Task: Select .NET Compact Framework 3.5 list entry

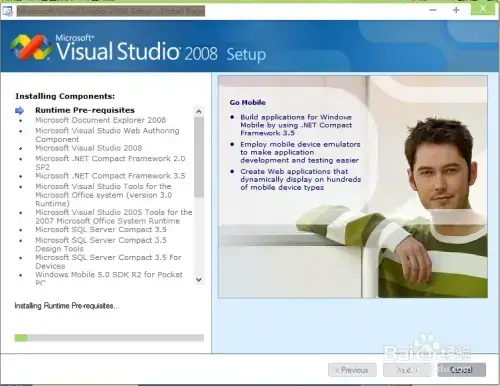Action: tap(110, 176)
